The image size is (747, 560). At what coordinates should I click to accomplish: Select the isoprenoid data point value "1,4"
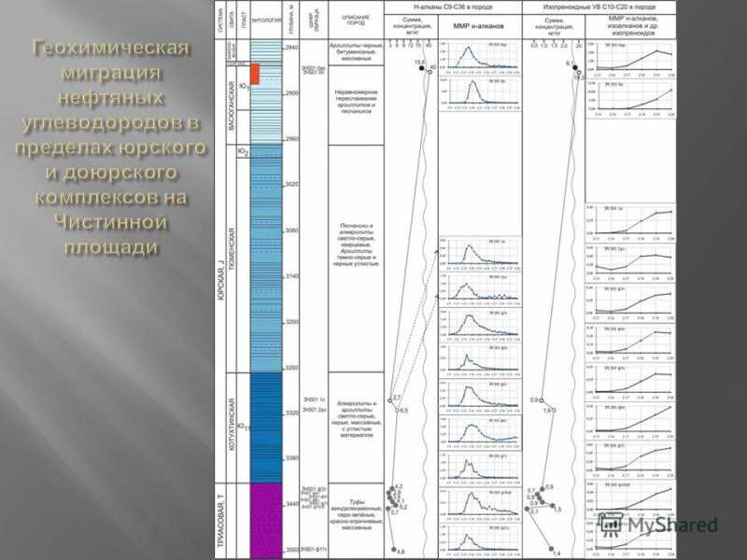pos(557,553)
